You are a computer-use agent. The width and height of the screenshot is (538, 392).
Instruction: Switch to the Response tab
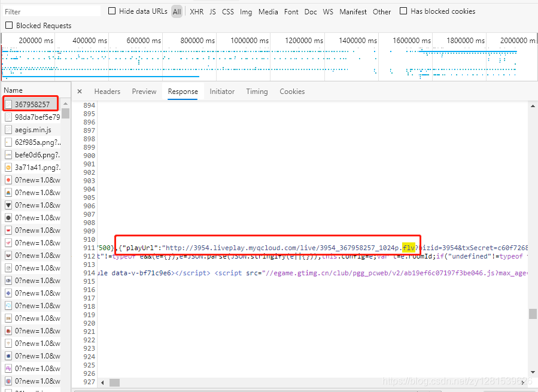[183, 92]
